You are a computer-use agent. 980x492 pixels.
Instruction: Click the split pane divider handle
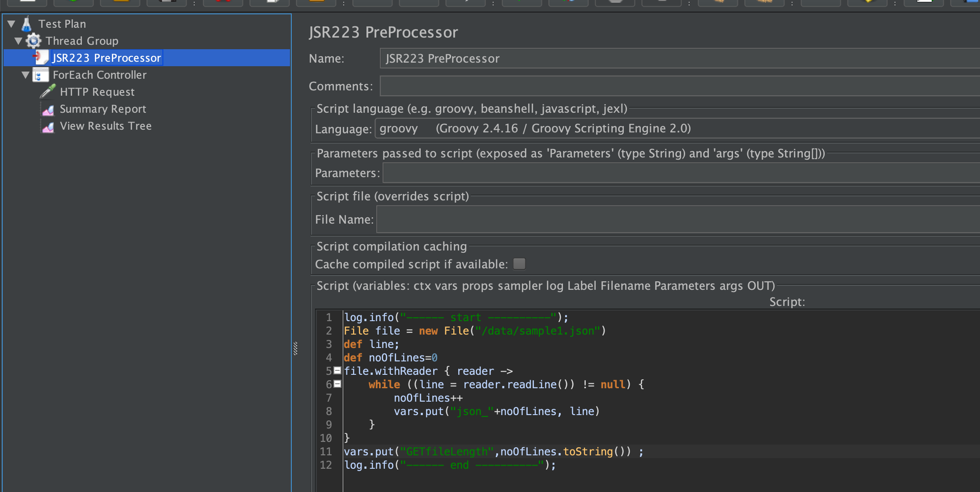[x=295, y=348]
